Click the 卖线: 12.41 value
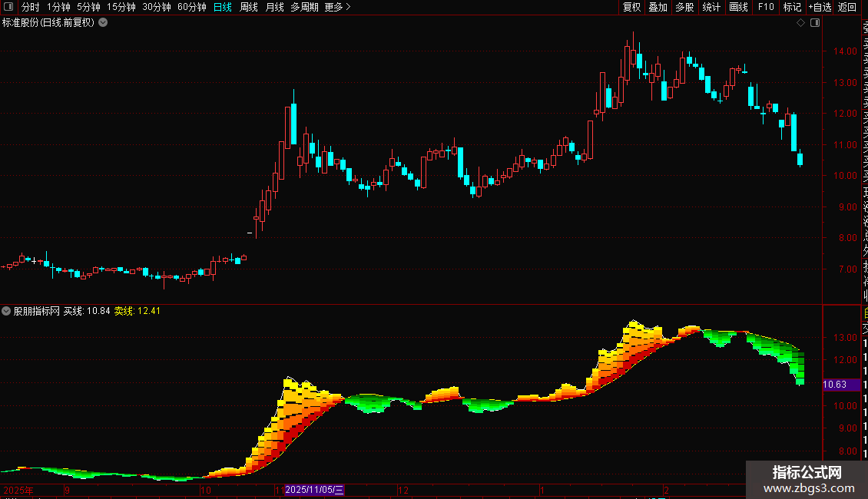 [137, 311]
